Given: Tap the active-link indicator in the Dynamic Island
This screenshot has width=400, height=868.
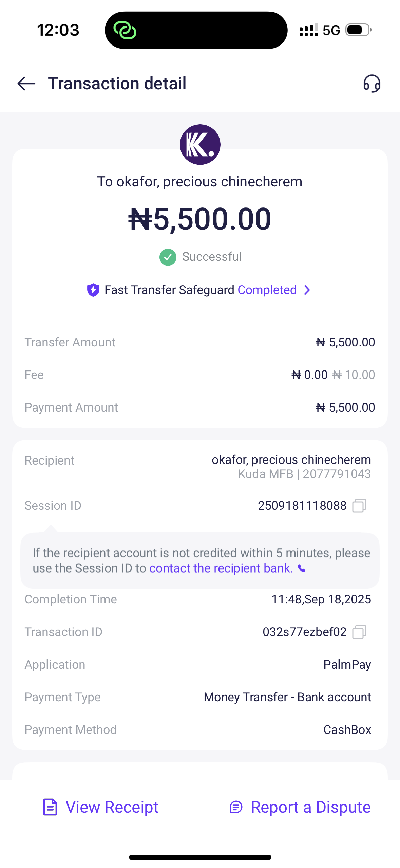Looking at the screenshot, I should click(x=125, y=30).
